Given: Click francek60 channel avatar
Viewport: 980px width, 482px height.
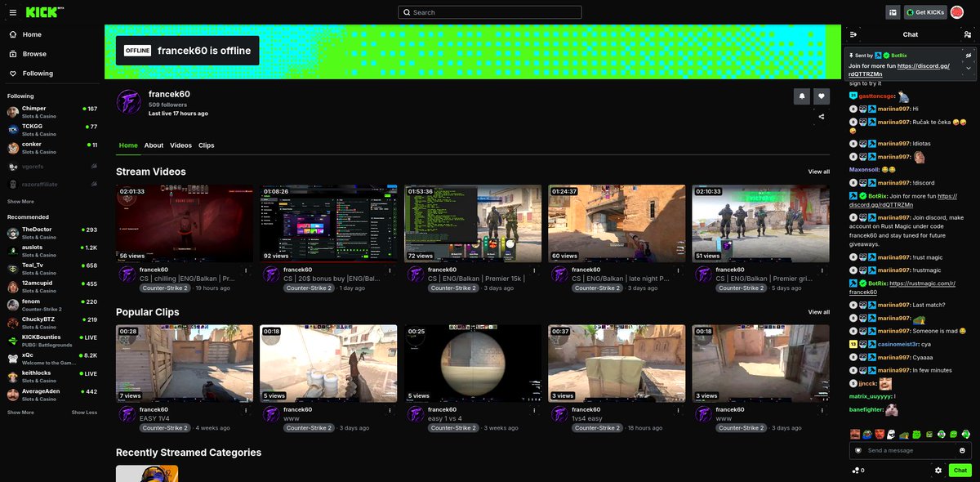Looking at the screenshot, I should point(128,101).
